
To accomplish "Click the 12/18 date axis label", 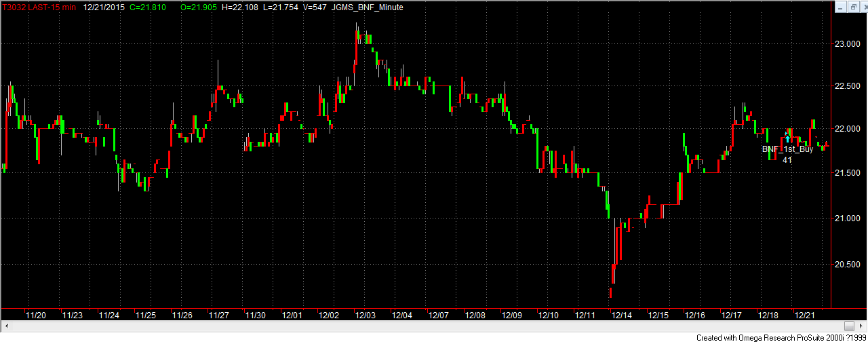I will click(x=768, y=315).
